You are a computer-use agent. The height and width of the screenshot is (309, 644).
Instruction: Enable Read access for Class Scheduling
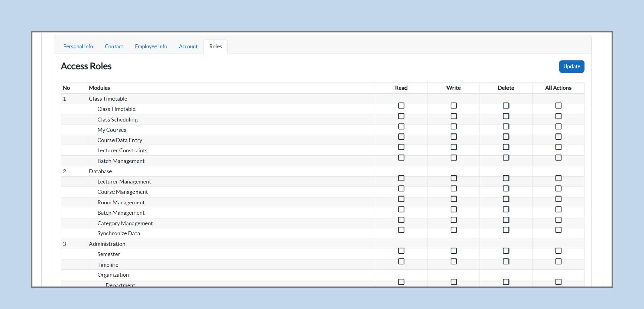[401, 116]
